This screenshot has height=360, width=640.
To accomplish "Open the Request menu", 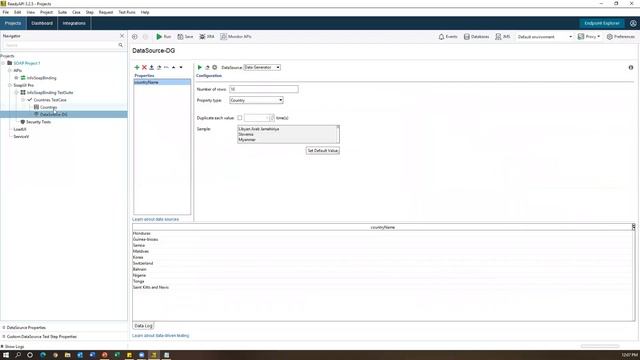I will point(106,12).
